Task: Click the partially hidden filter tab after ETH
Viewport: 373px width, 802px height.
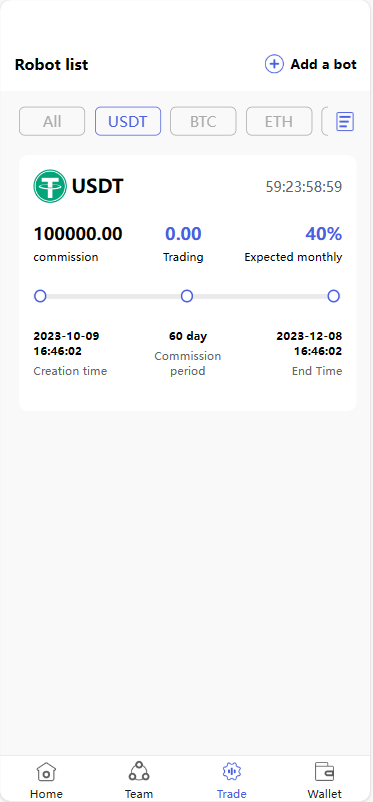Action: pyautogui.click(x=324, y=121)
